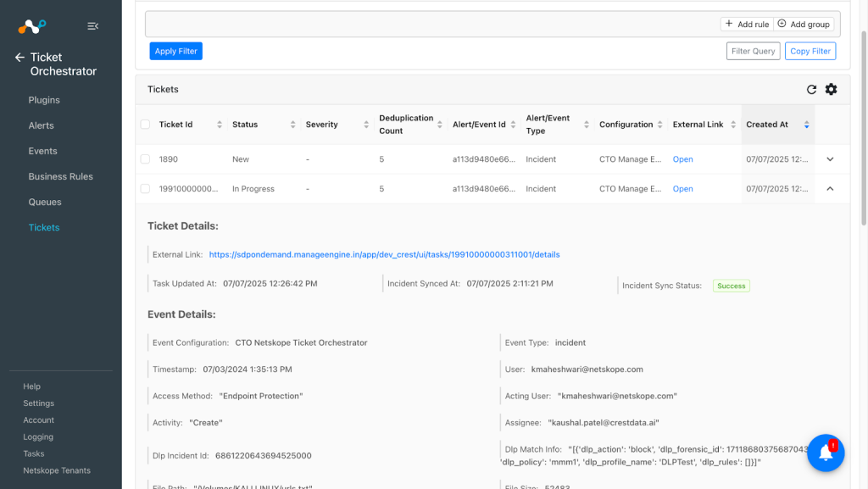Screen dimensions: 868x489
Task: Open external link for In Progress ticket
Action: (682, 189)
